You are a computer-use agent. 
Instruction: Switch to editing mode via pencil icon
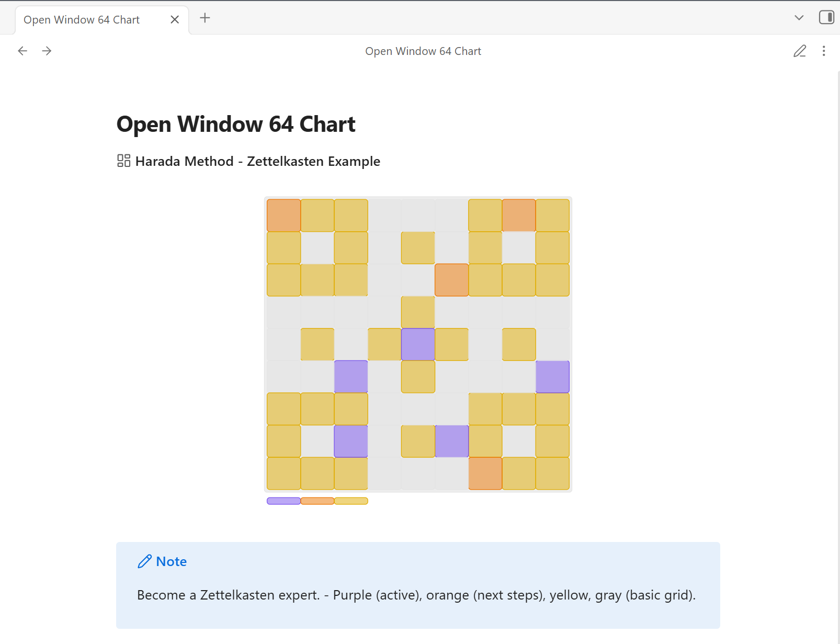800,51
